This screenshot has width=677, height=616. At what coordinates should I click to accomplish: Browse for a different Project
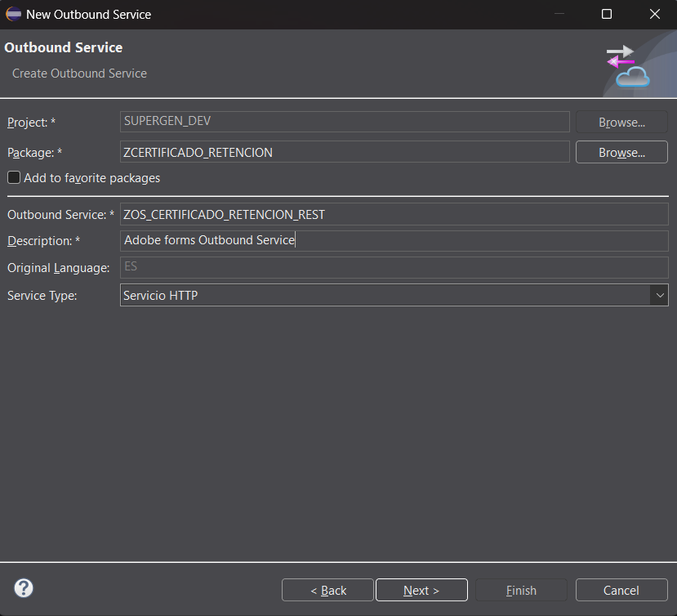pos(621,121)
